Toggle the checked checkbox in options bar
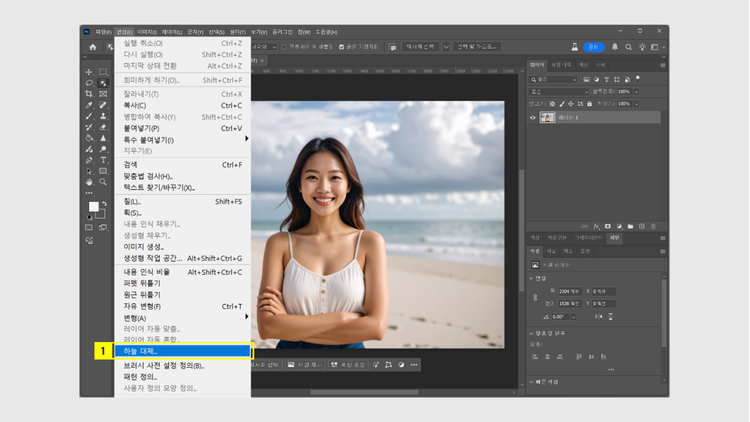This screenshot has height=422, width=750. coord(342,47)
